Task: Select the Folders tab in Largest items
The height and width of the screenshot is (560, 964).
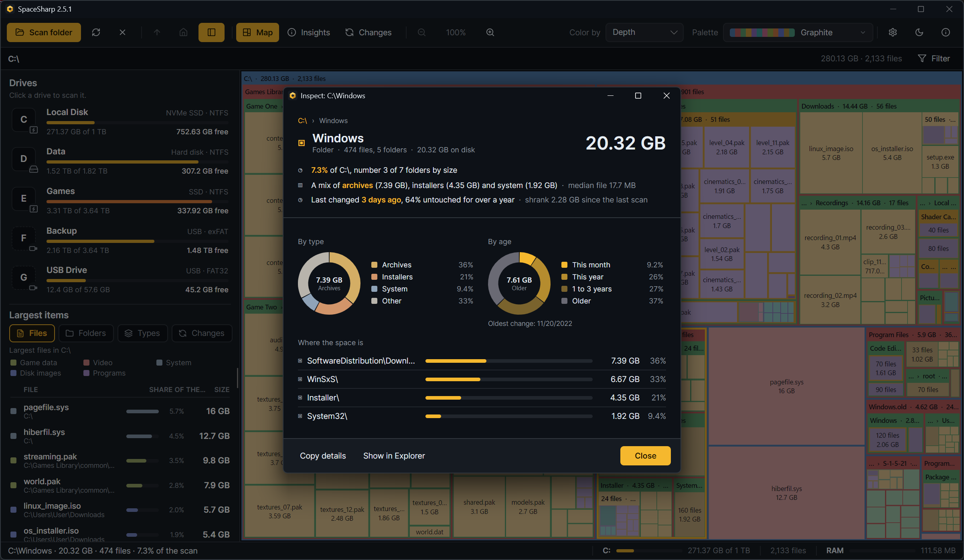Action: coord(86,333)
